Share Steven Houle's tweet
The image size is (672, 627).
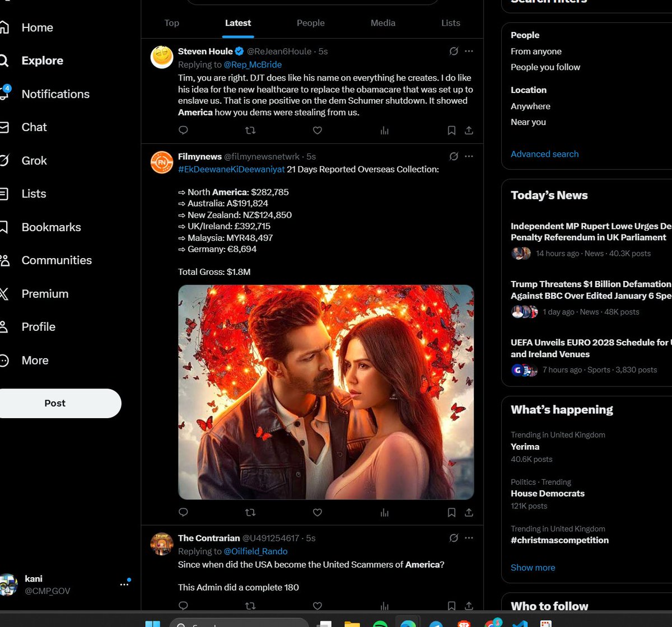click(469, 130)
